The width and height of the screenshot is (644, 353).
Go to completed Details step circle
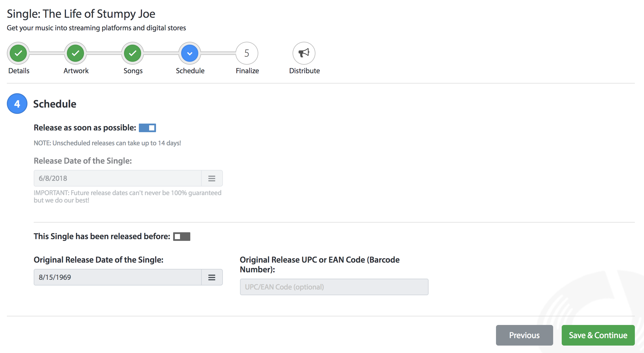[x=18, y=53]
